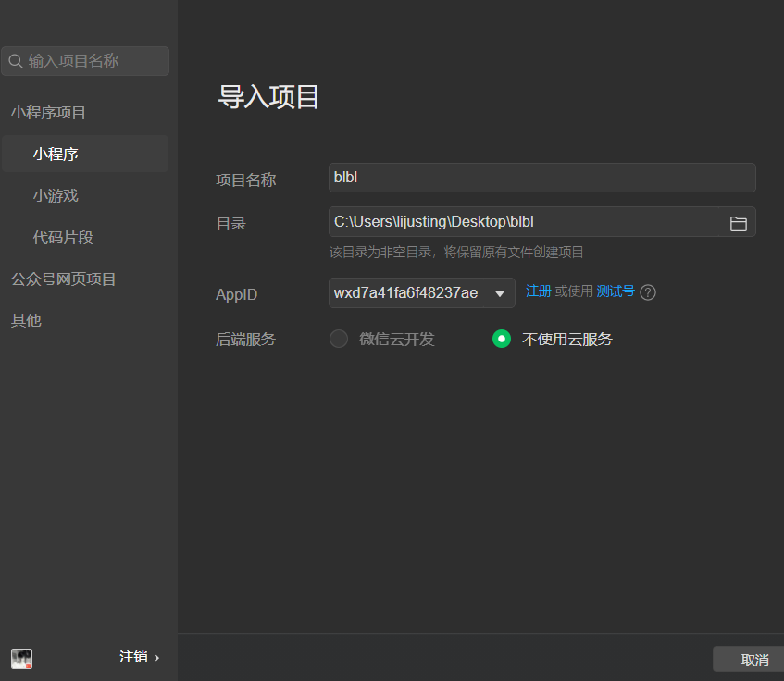Image resolution: width=784 pixels, height=681 pixels.
Task: Select 其他 in the sidebar
Action: click(x=26, y=320)
